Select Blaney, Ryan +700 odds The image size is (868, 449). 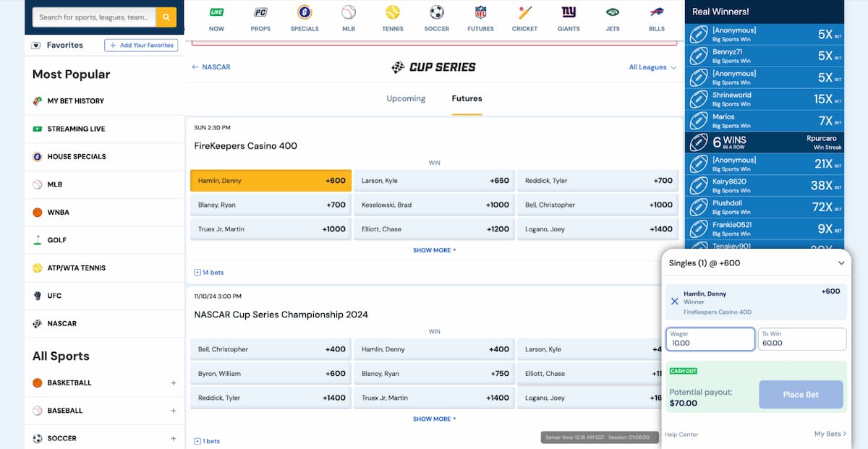pyautogui.click(x=271, y=205)
